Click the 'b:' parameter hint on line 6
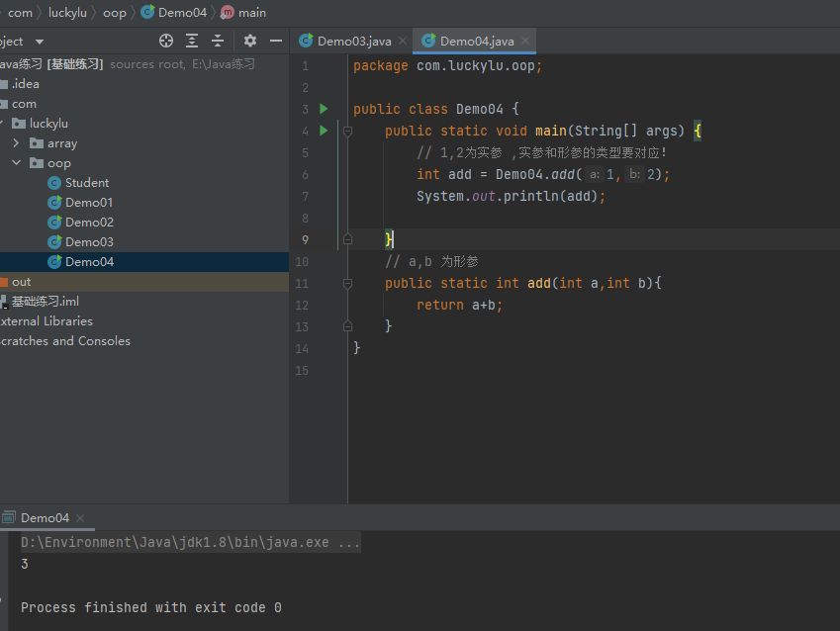Screen dimensions: 840x631 pyautogui.click(x=634, y=175)
